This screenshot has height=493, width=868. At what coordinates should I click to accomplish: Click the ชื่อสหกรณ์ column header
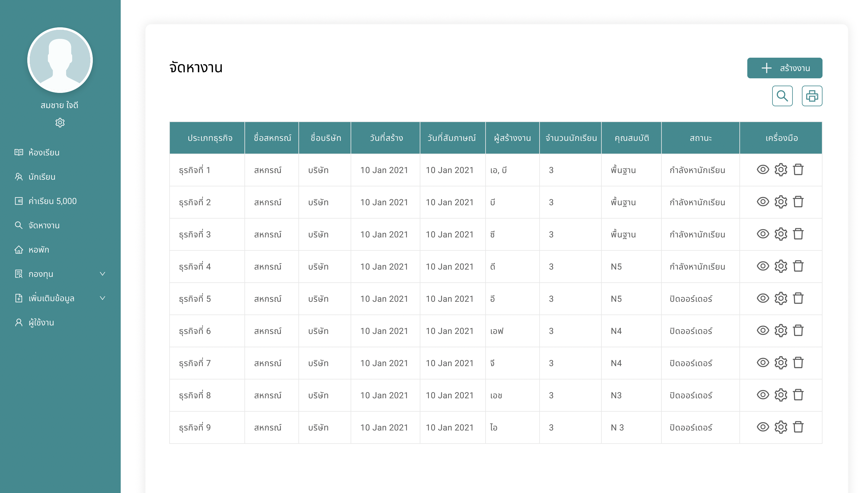click(x=272, y=138)
